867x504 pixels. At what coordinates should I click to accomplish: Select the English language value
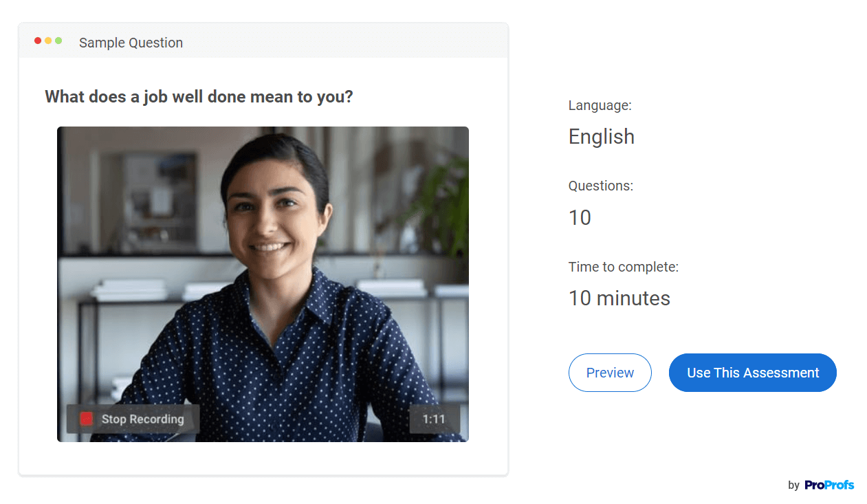click(602, 136)
